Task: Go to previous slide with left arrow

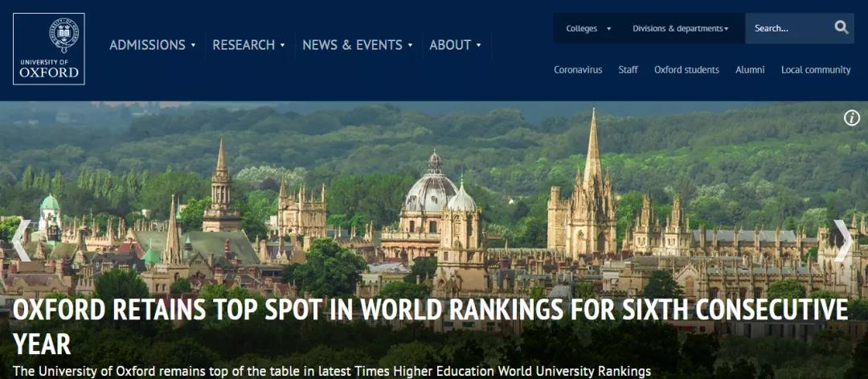Action: [22, 240]
